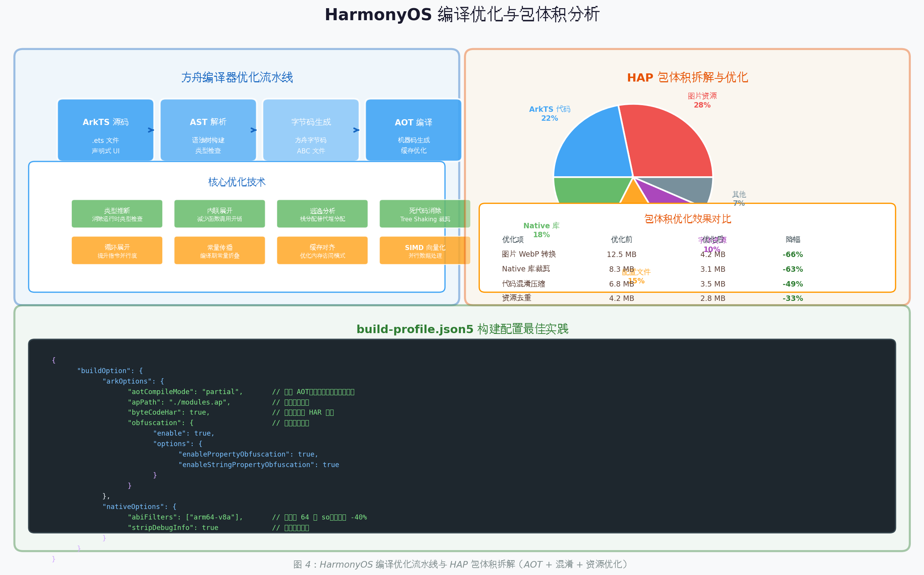Click the 包体积优化效果对比 table title
924x575 pixels.
click(688, 219)
